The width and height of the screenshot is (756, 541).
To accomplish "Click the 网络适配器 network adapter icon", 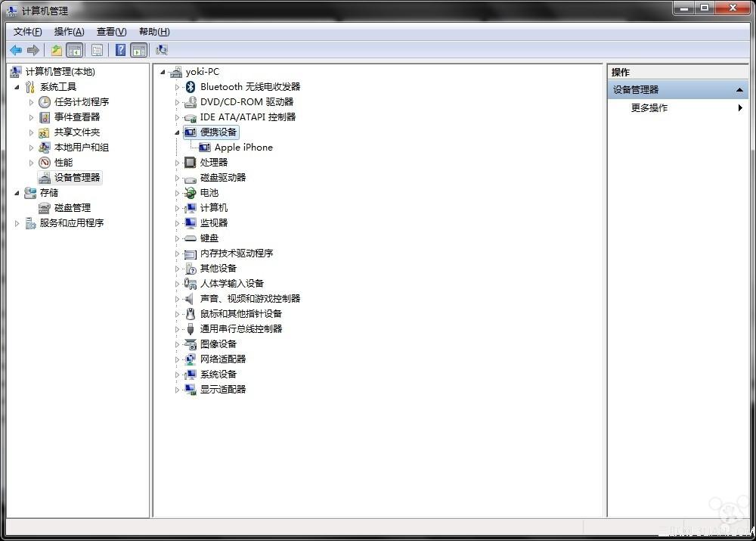I will coord(191,359).
